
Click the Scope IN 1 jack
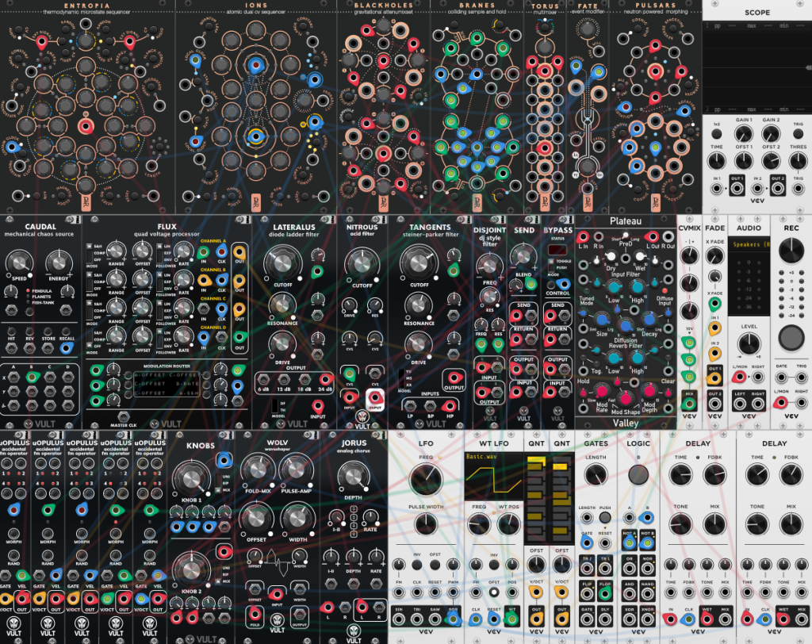tap(717, 188)
